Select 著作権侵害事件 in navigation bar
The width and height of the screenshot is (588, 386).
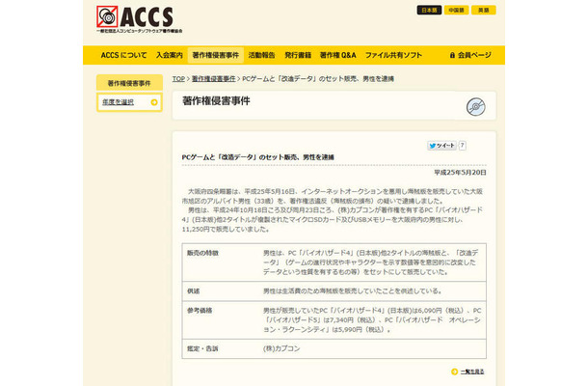[216, 55]
